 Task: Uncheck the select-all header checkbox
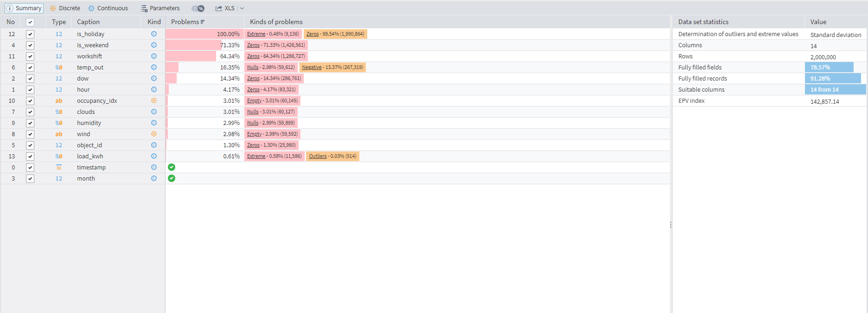30,22
